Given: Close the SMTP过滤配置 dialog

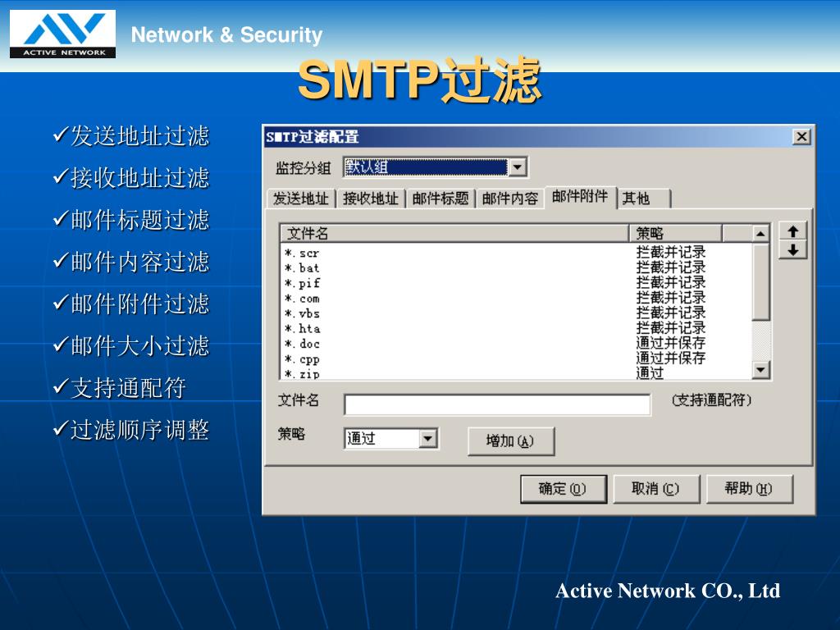Looking at the screenshot, I should click(801, 137).
